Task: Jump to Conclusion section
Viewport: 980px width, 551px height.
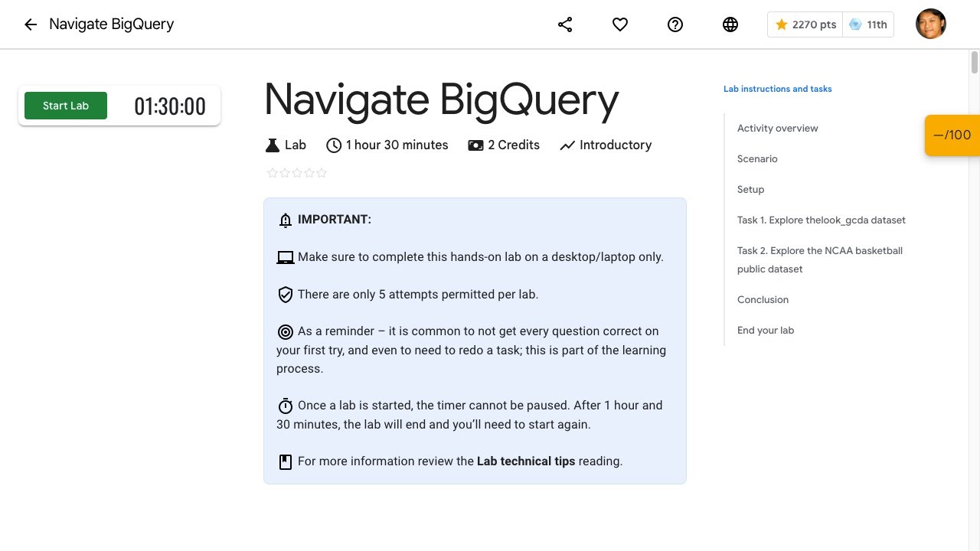Action: (x=763, y=299)
